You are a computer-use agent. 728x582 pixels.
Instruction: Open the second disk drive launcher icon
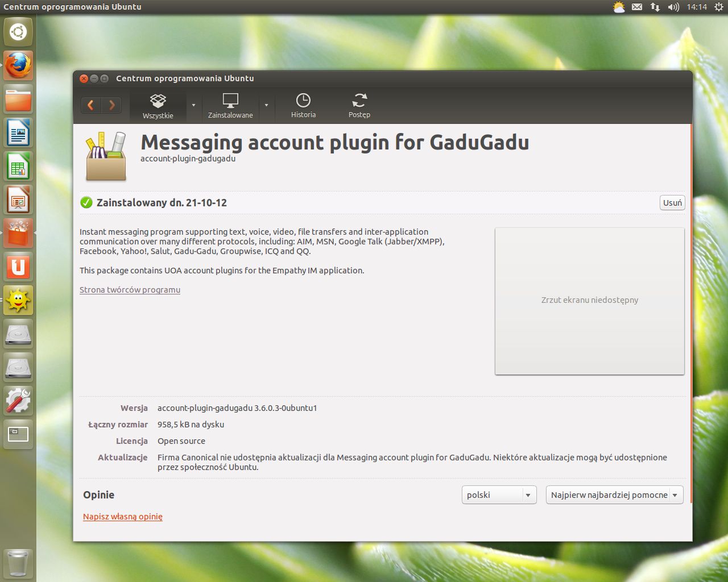(x=18, y=367)
